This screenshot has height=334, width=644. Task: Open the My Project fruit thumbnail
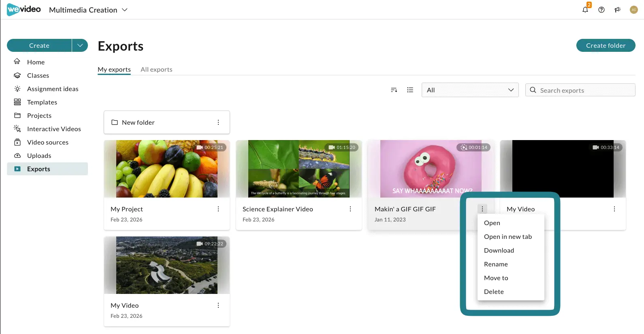point(167,169)
